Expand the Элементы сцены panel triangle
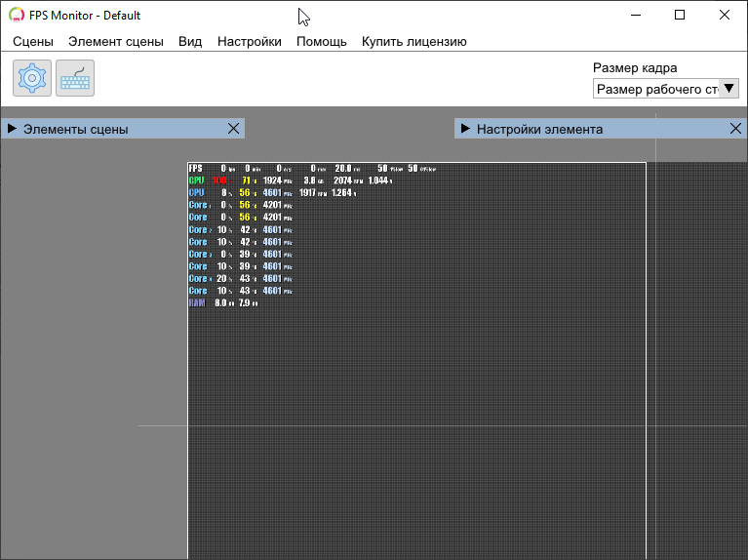 [x=12, y=129]
